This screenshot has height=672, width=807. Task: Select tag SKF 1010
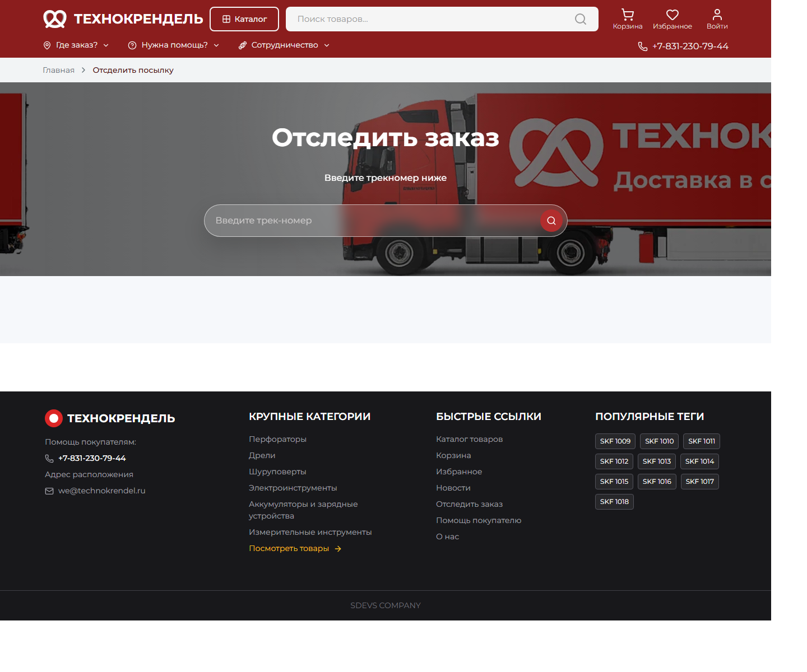[660, 441]
